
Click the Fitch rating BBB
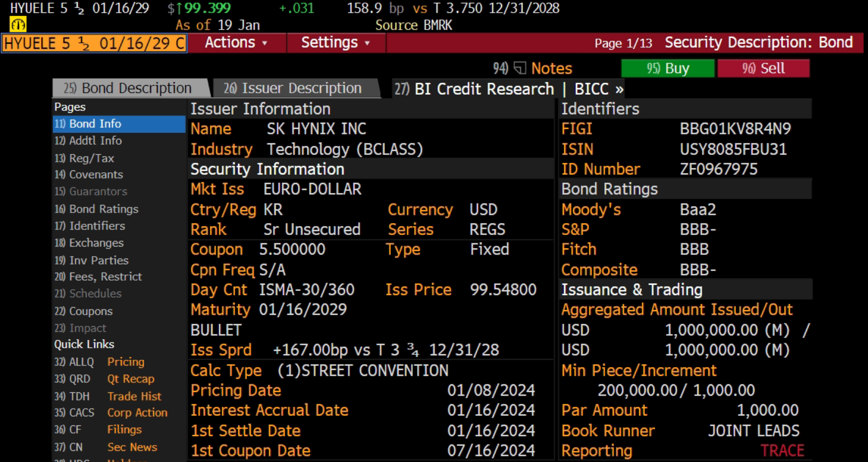(694, 250)
